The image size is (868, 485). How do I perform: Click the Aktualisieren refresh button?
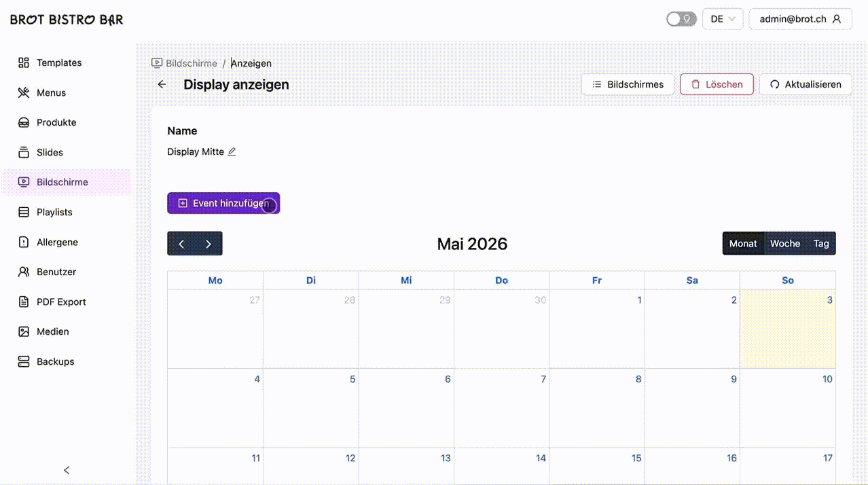(806, 84)
